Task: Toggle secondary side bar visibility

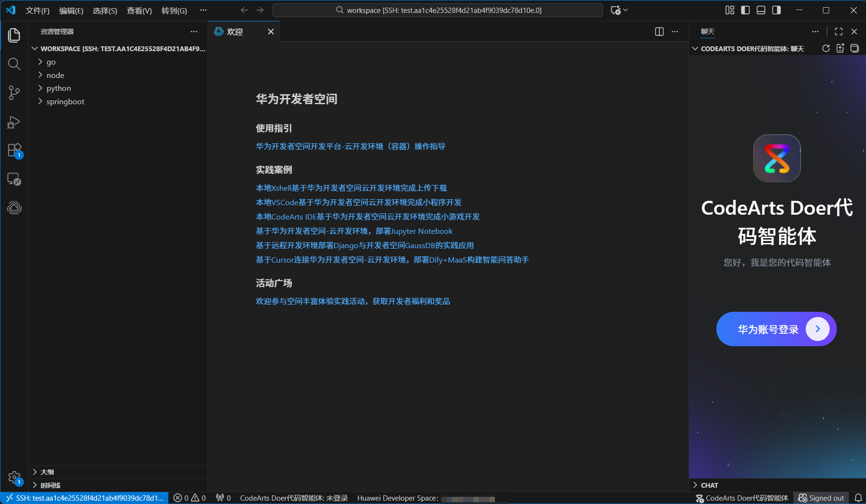Action: pyautogui.click(x=777, y=10)
